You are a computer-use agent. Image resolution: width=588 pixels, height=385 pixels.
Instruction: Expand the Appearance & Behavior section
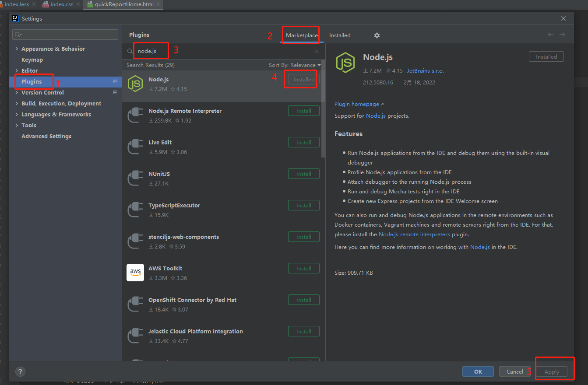coord(16,49)
